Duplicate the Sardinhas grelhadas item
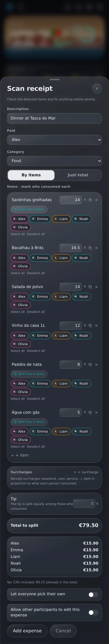 90,200
